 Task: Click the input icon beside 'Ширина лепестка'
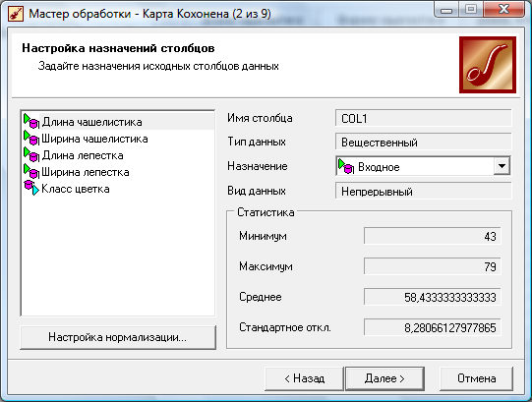31,171
